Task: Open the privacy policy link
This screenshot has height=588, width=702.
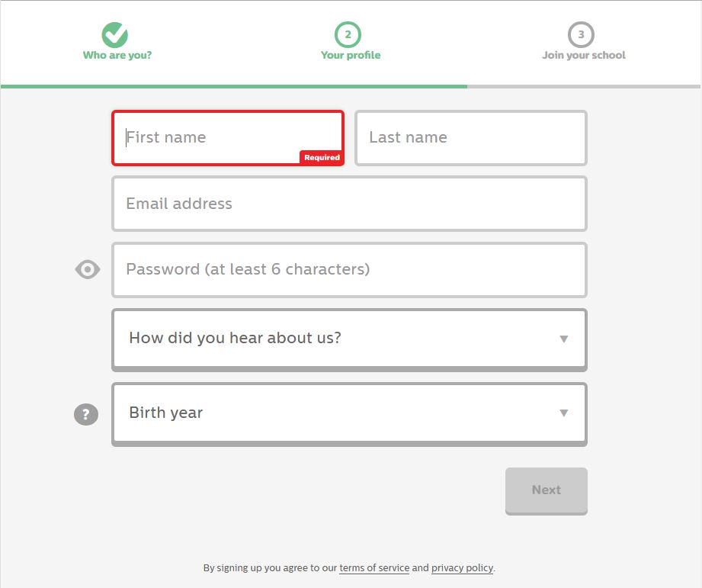Action: coord(462,568)
